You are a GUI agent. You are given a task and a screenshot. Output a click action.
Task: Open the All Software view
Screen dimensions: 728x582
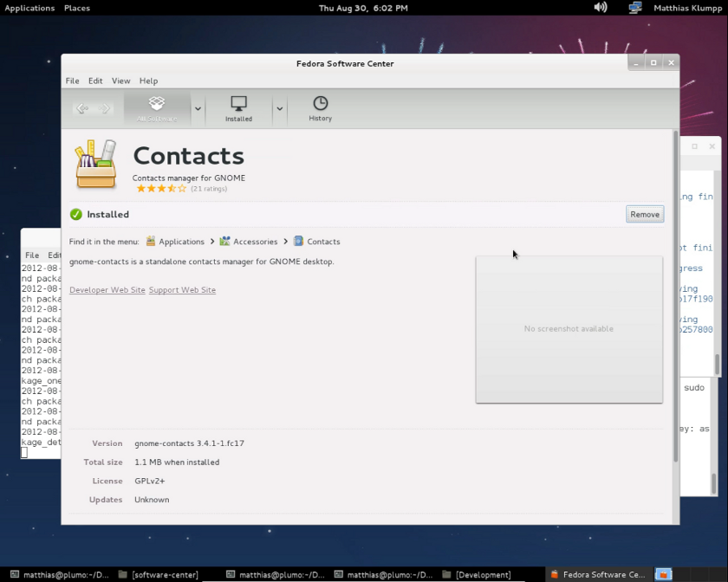point(157,108)
